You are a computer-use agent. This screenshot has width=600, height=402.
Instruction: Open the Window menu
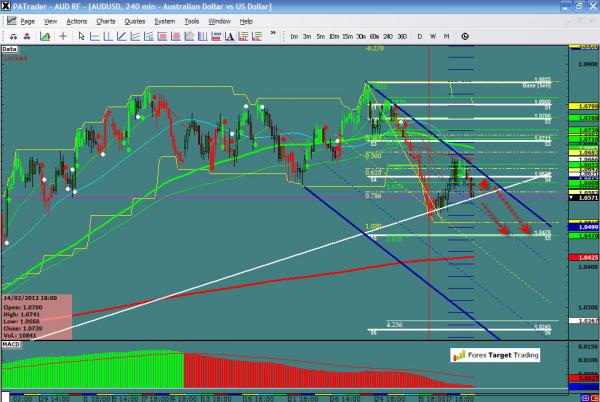tap(219, 20)
